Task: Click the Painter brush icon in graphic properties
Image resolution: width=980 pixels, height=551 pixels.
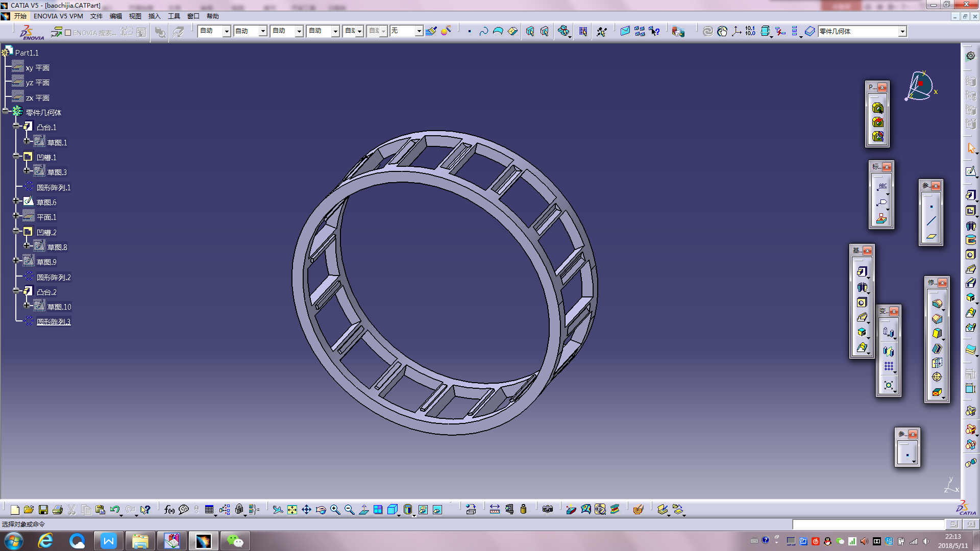Action: tap(431, 31)
